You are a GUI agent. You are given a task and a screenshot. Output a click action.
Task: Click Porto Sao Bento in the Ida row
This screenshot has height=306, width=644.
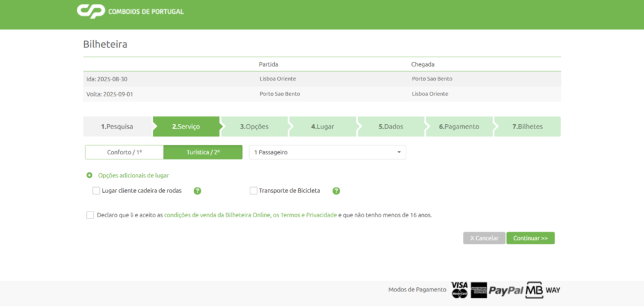432,79
